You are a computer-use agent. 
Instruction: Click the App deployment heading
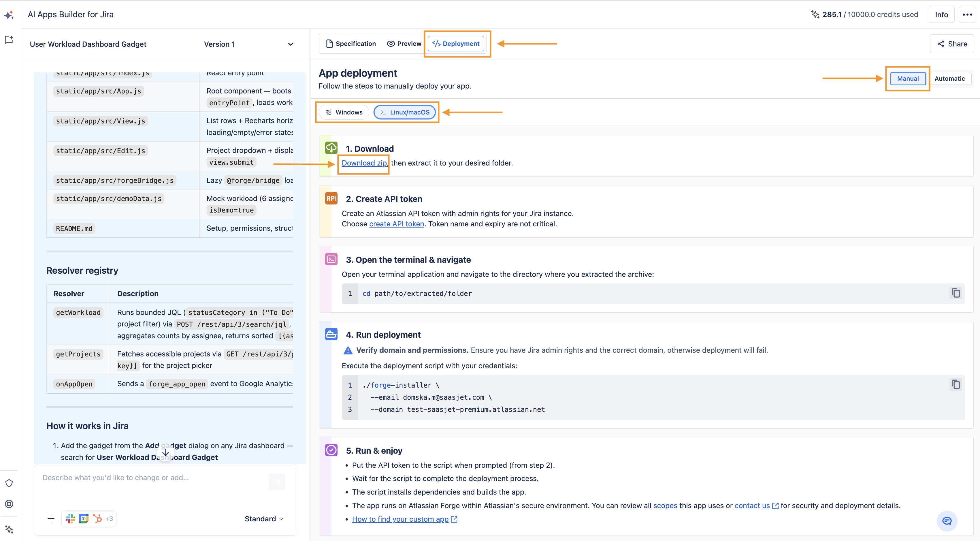[358, 73]
